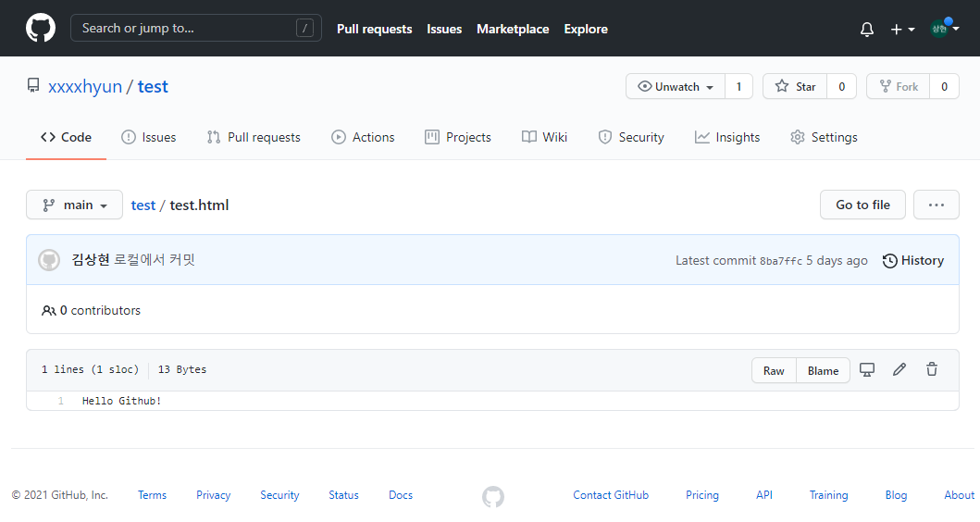Open the three-dots more options menu
This screenshot has height=522, width=980.
pos(937,205)
